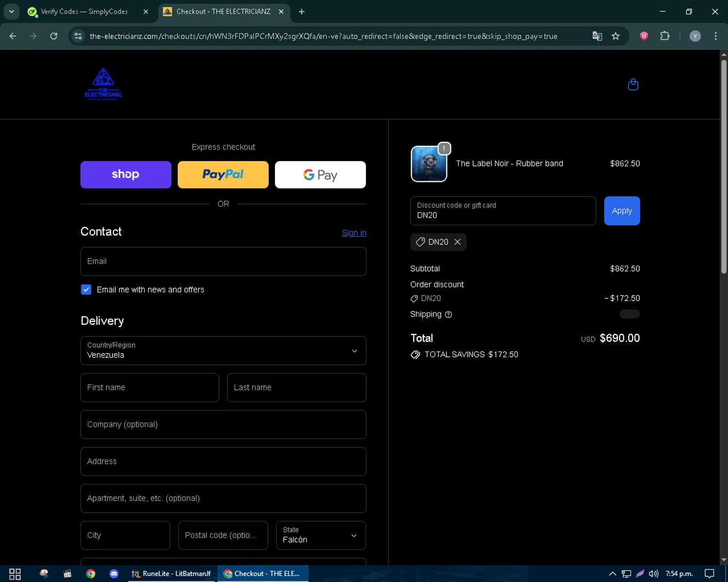Select the Checkout THE ELECTRICIANZ tab

tap(224, 12)
